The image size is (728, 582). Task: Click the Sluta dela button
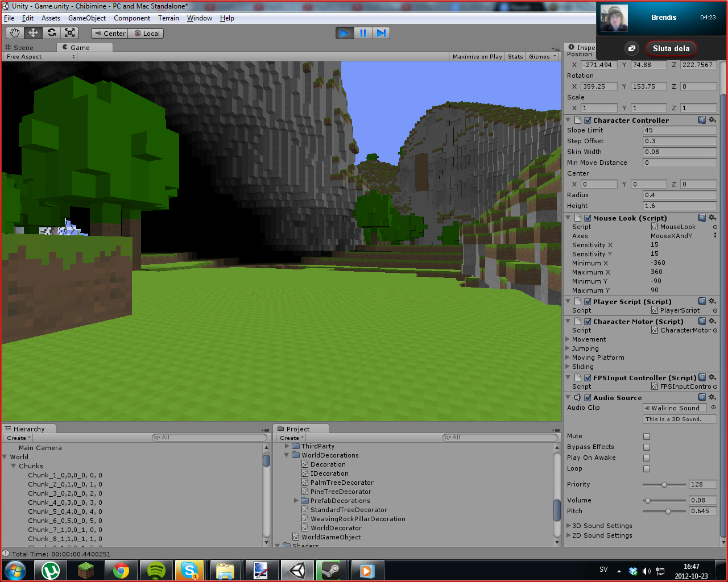(x=671, y=48)
